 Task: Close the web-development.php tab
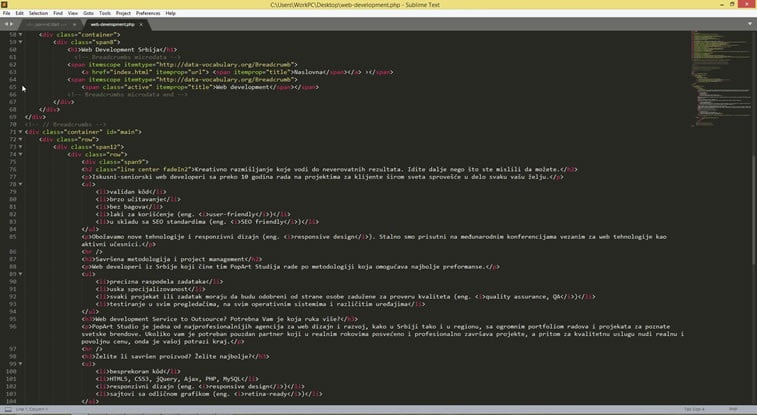(141, 24)
